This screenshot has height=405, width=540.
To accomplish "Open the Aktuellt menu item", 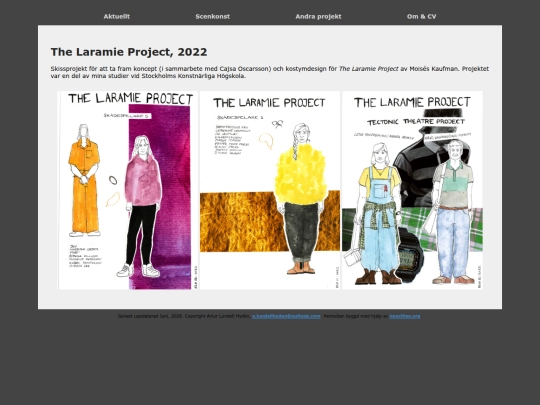I will coord(117,17).
